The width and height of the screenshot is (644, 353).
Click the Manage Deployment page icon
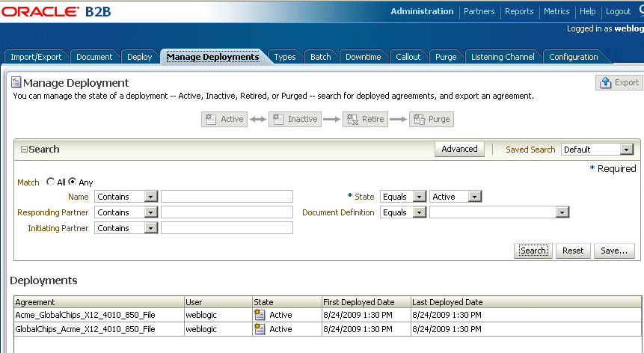tap(16, 82)
